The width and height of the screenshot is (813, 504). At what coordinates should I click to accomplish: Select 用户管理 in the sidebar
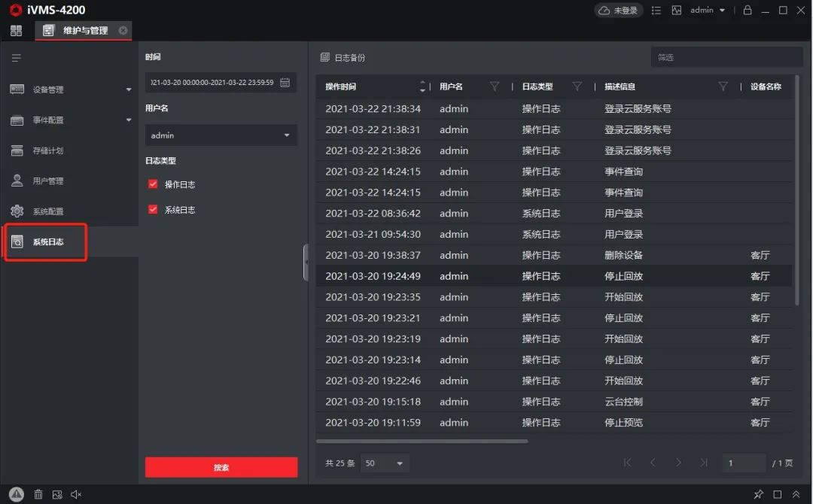pyautogui.click(x=48, y=181)
